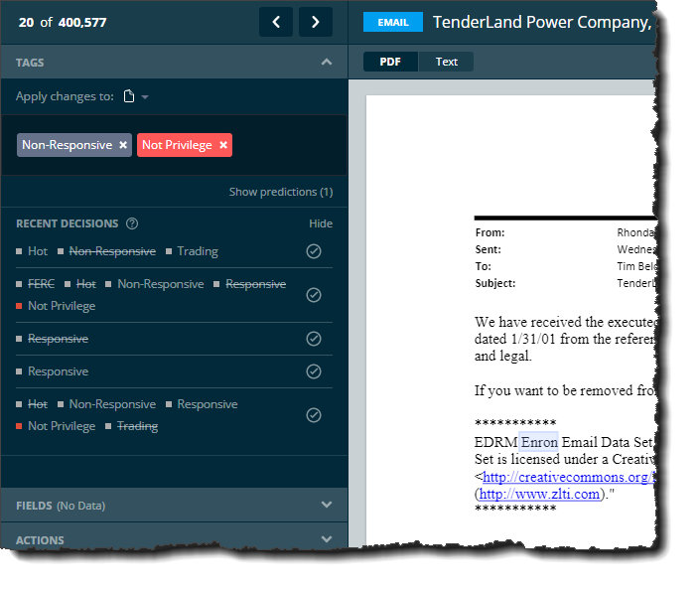This screenshot has width=700, height=590.
Task: Open the creativecommons.org link in the email
Action: pos(569,477)
